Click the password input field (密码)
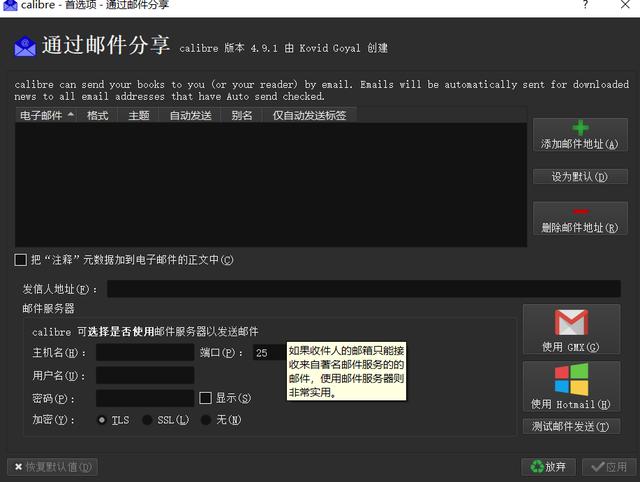This screenshot has width=640, height=482. pyautogui.click(x=145, y=398)
